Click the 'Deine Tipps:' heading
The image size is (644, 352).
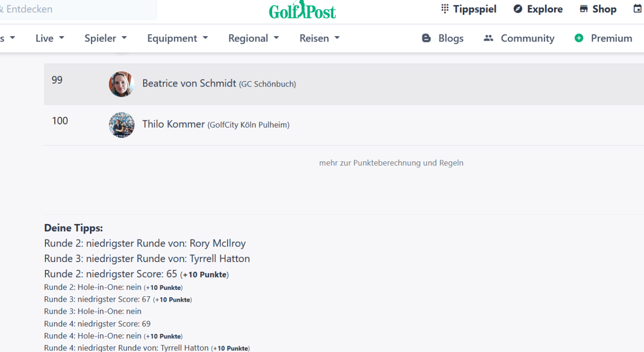click(x=73, y=228)
